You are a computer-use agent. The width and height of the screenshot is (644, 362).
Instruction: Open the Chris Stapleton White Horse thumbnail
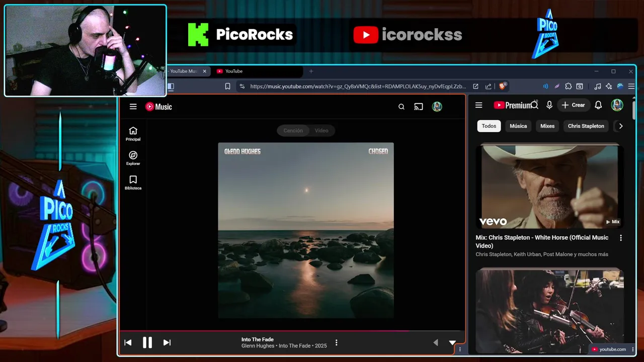pyautogui.click(x=549, y=187)
